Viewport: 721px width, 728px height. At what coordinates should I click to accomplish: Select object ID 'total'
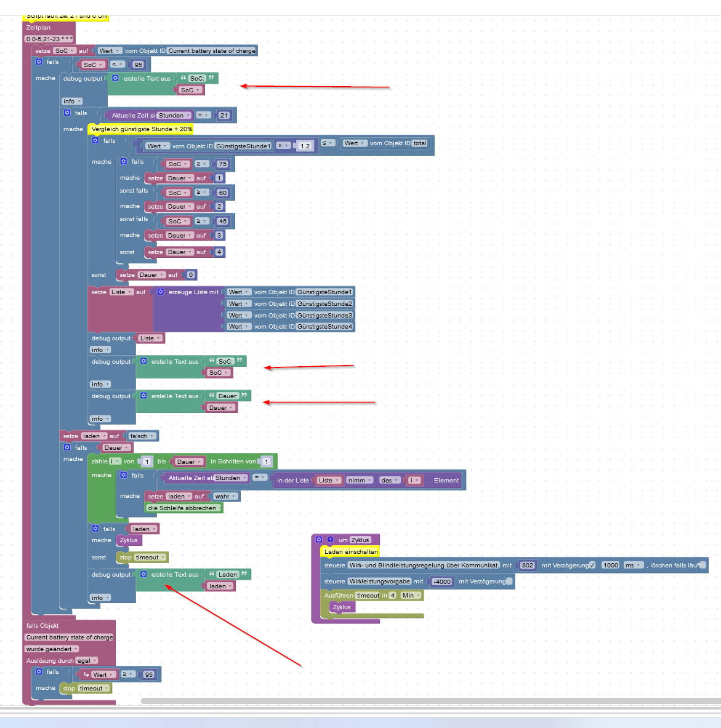[420, 143]
